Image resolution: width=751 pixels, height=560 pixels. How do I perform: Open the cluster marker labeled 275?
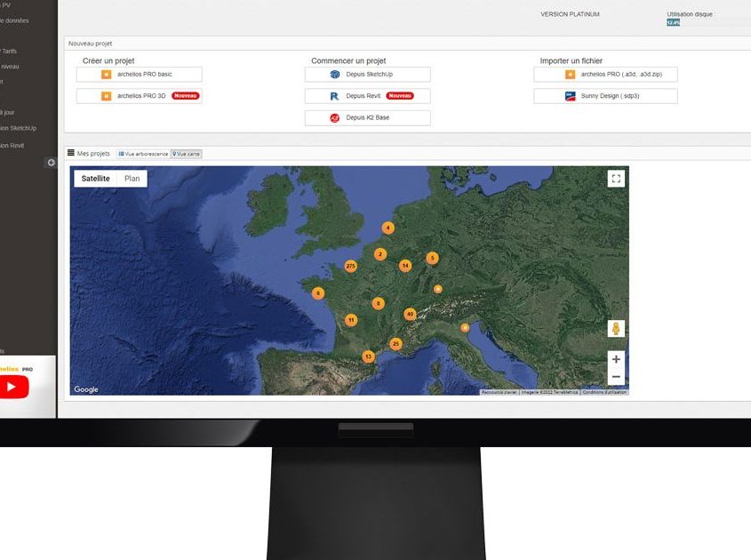tap(350, 266)
